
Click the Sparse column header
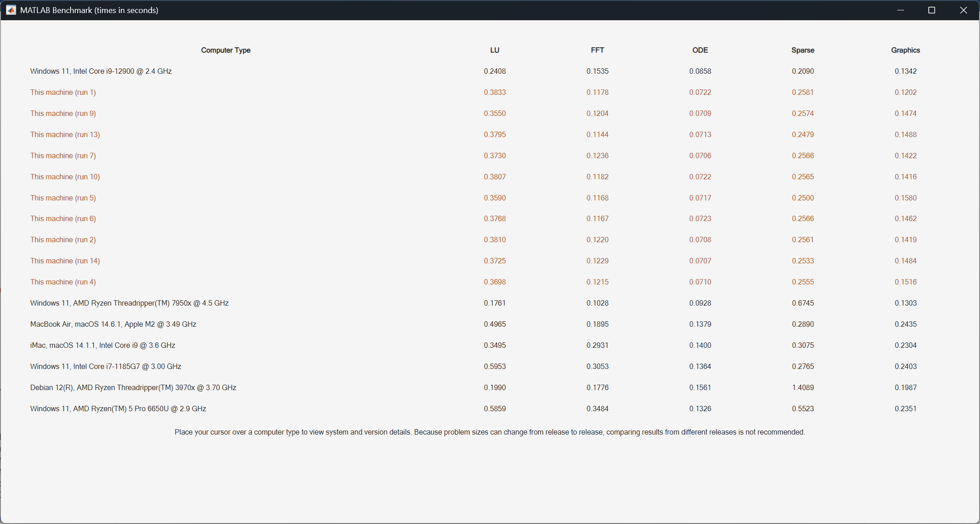click(x=803, y=50)
